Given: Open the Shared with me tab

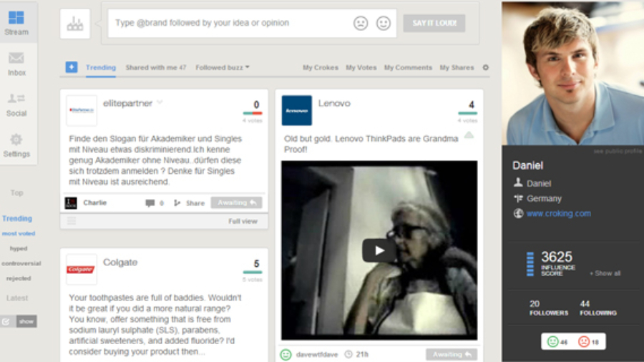Looking at the screenshot, I should 156,67.
